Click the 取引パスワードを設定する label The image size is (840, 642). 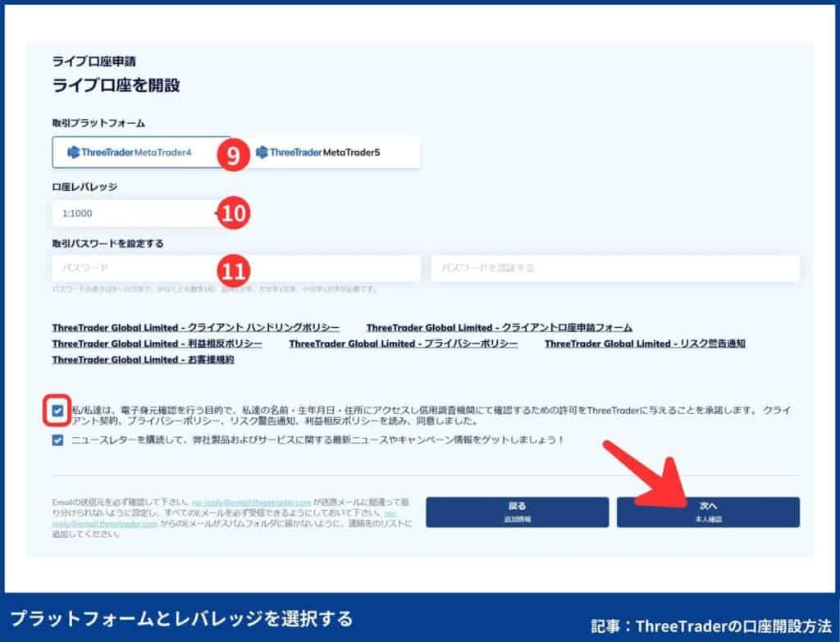click(107, 244)
